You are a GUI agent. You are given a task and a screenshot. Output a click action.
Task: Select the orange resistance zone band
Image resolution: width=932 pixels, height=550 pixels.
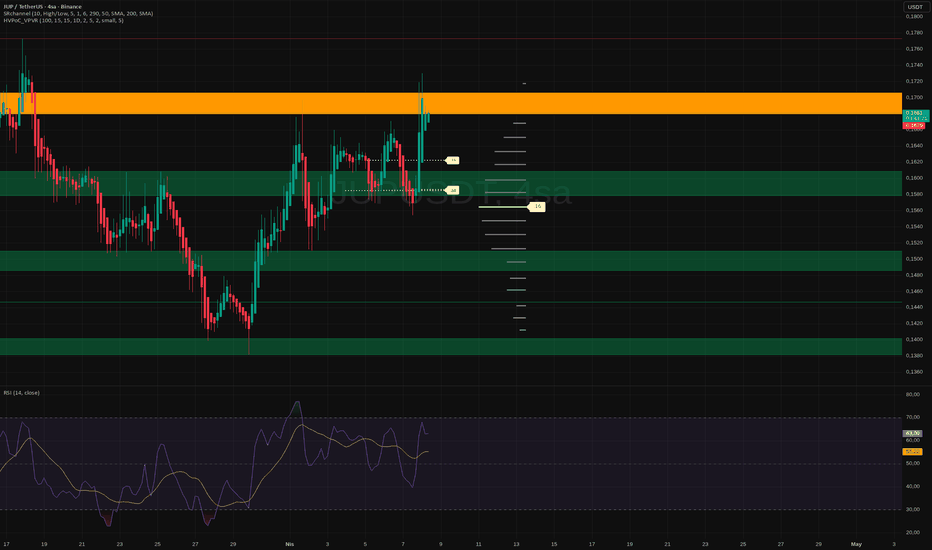tap(451, 103)
